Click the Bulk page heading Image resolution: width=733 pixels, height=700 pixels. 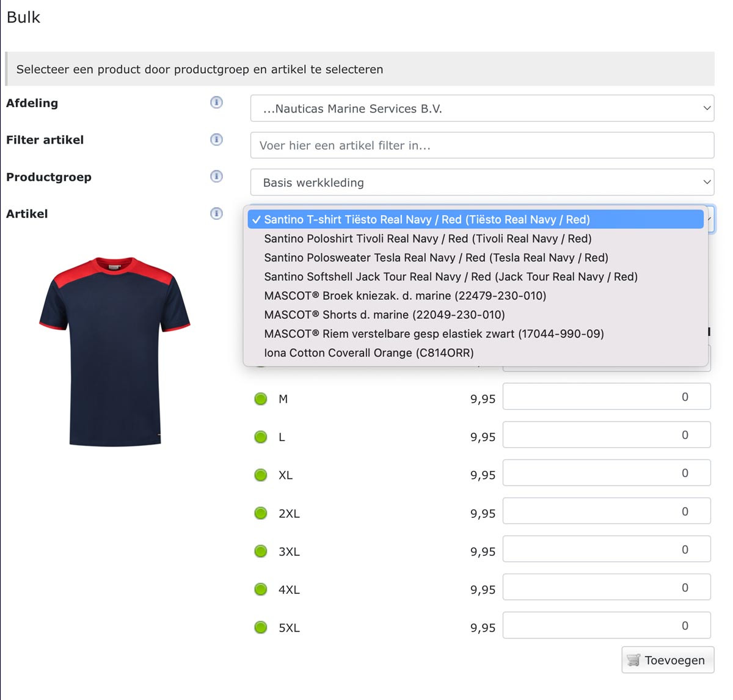(x=23, y=17)
